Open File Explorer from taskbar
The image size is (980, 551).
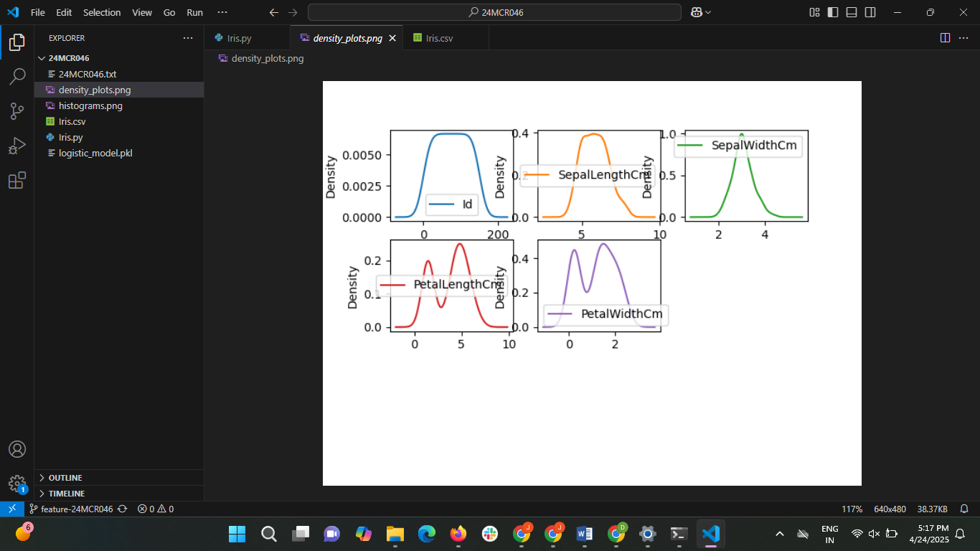click(x=395, y=534)
